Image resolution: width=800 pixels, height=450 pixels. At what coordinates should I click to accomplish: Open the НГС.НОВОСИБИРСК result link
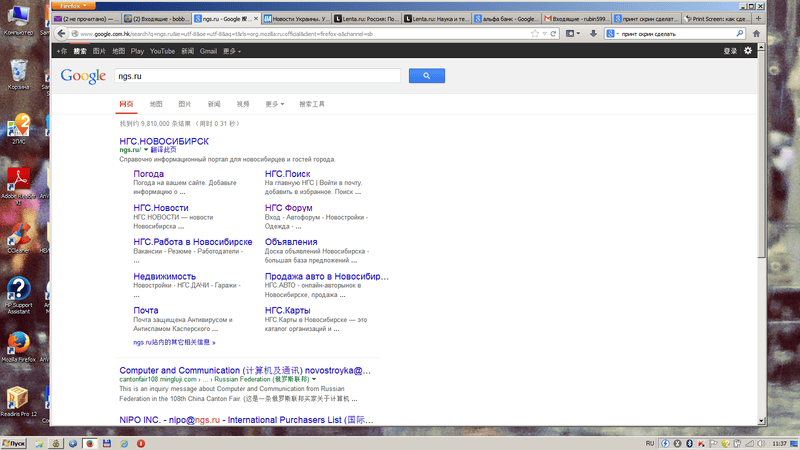164,141
